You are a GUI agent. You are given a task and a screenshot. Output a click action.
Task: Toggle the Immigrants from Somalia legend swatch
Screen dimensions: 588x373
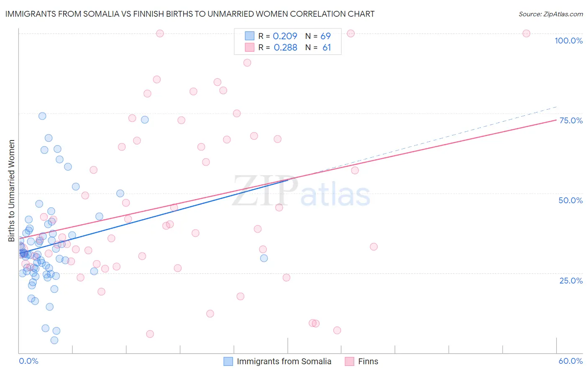point(228,361)
